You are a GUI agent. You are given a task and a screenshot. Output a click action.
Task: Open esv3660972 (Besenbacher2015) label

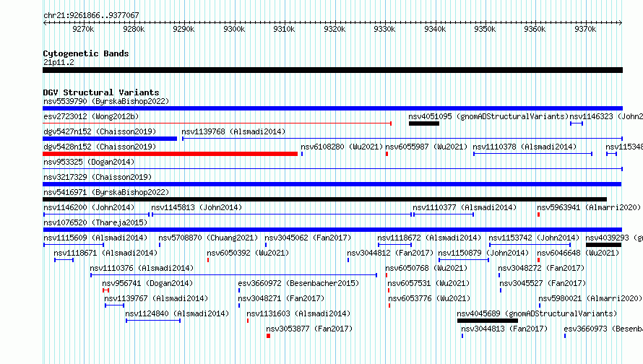[298, 283]
